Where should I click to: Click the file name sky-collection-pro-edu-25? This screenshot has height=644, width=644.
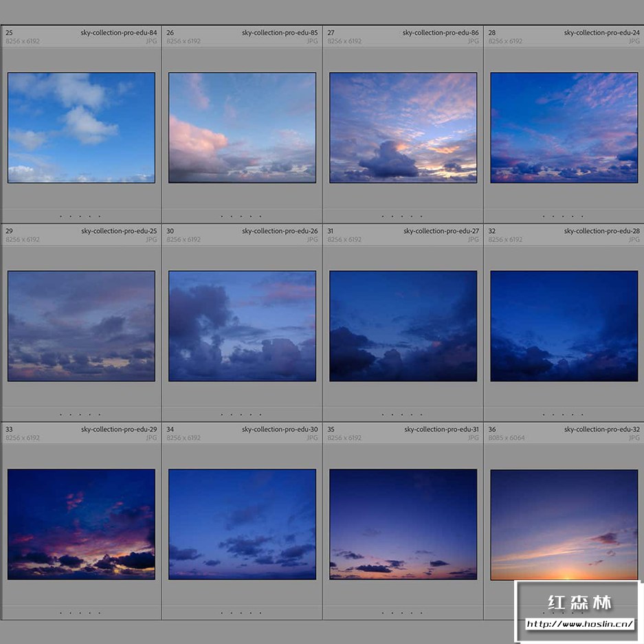pos(119,231)
